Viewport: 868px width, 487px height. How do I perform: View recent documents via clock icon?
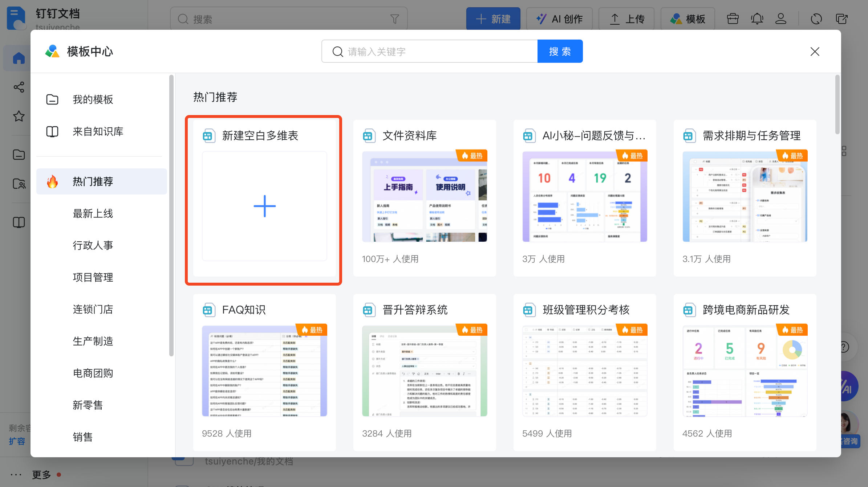tap(816, 19)
